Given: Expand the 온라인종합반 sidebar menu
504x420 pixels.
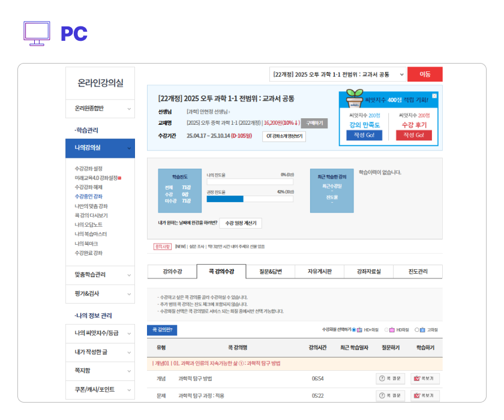Looking at the screenshot, I should (100, 109).
